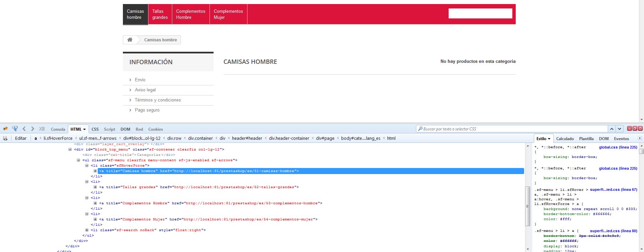Viewport: 644px width, 252px height.
Task: Go to next search result arrow
Action: coord(619,129)
